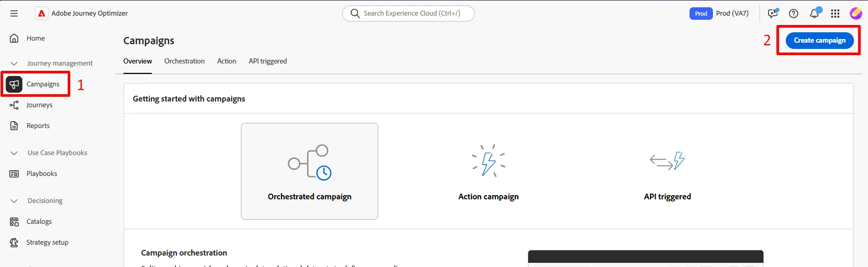Open the user profile avatar
The height and width of the screenshot is (267, 868).
(856, 14)
